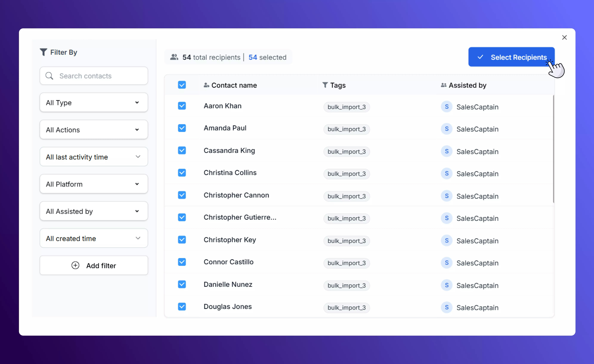Uncheck the select-all header checkbox

[182, 85]
